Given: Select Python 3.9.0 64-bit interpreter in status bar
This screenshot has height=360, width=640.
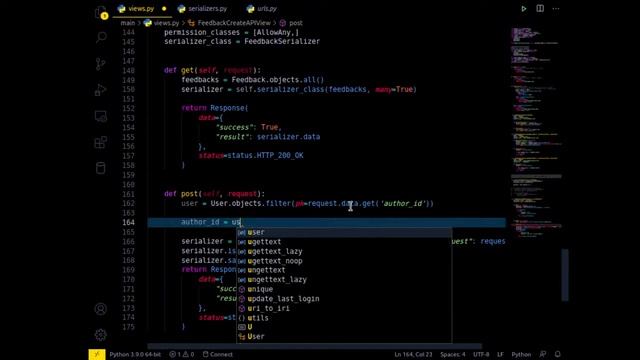Looking at the screenshot, I should click(135, 354).
